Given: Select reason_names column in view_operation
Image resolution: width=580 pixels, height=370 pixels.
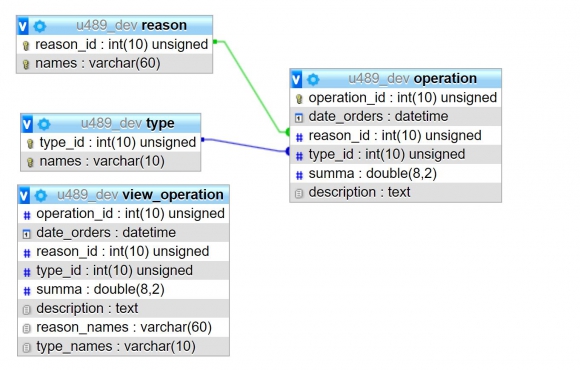Looking at the screenshot, I should pyautogui.click(x=124, y=327).
